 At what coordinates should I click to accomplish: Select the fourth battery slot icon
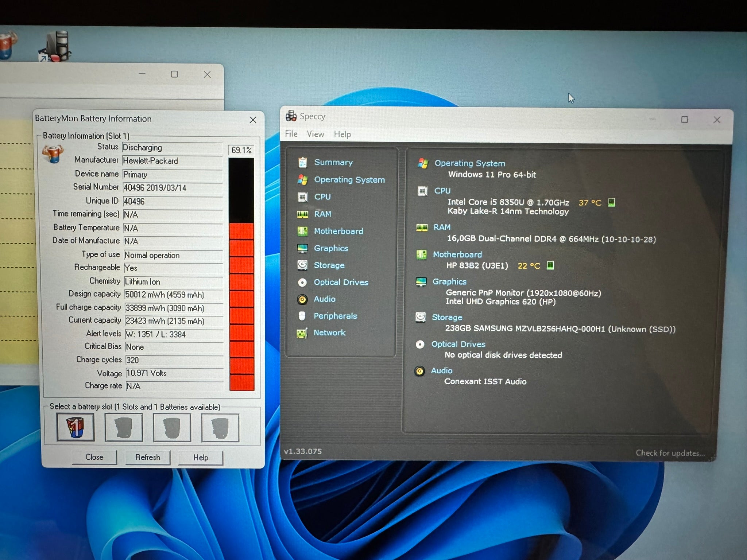220,428
